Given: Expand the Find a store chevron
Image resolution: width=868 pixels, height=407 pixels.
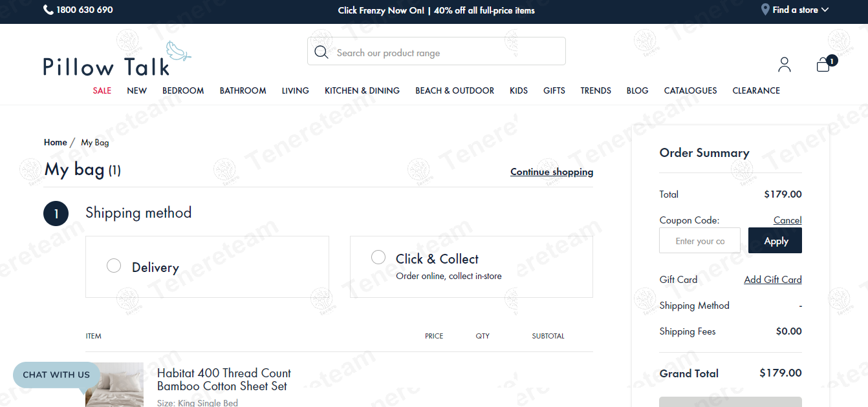Looking at the screenshot, I should pyautogui.click(x=825, y=10).
